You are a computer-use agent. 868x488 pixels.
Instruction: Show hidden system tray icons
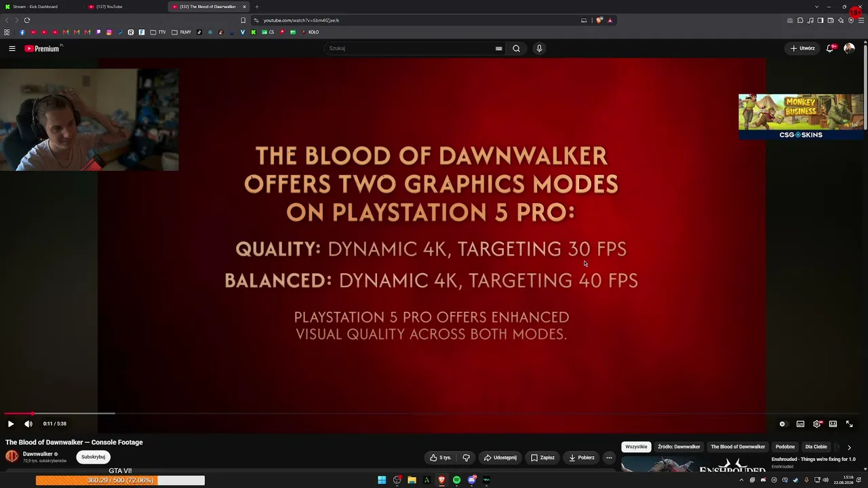pyautogui.click(x=741, y=480)
